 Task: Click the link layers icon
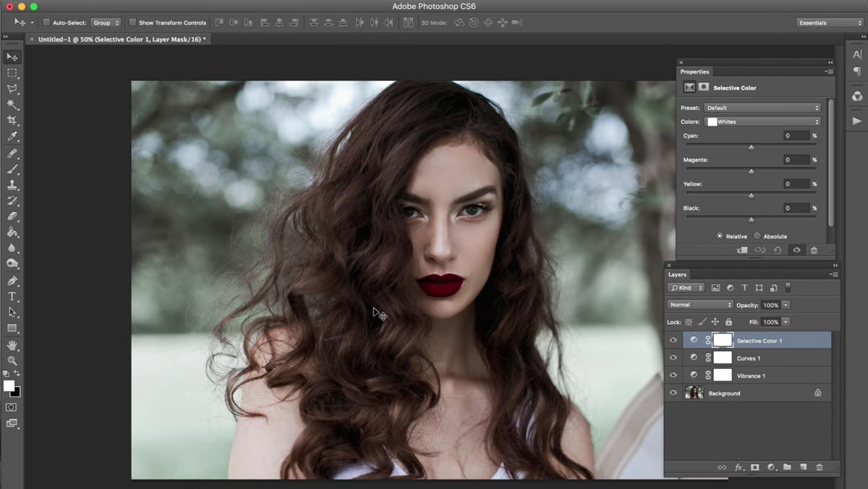(x=722, y=467)
